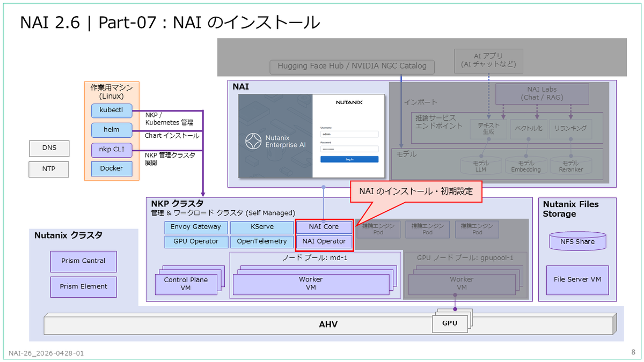Click the 推論サービス エンドポイント label
Screen dimensions: 644x362
click(439, 122)
